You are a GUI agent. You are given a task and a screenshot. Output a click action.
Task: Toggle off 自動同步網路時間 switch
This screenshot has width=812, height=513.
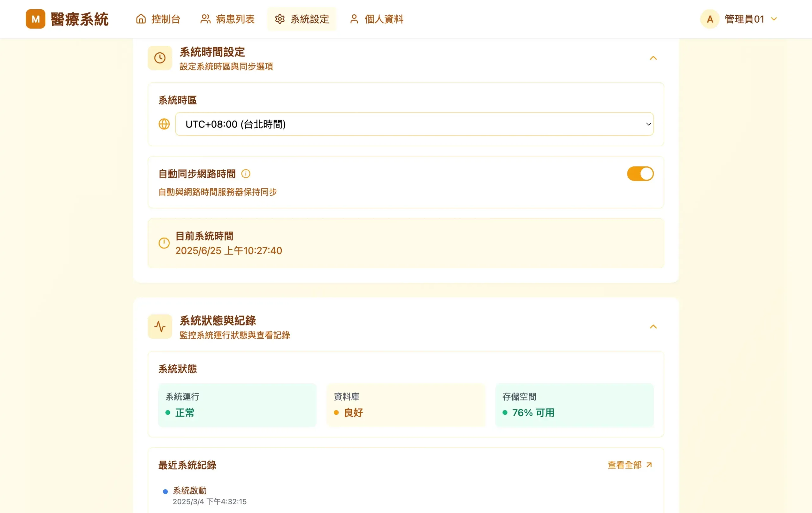coord(640,174)
